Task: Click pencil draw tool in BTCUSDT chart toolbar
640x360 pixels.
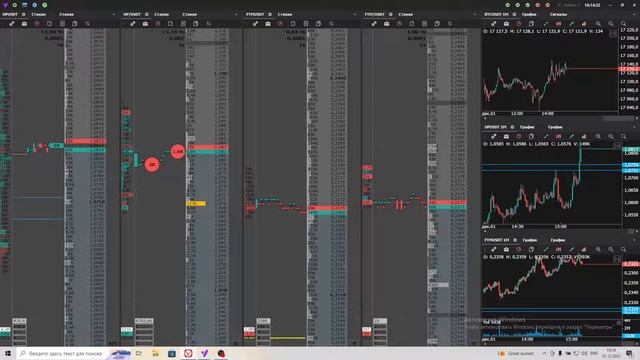Action: coord(571,24)
